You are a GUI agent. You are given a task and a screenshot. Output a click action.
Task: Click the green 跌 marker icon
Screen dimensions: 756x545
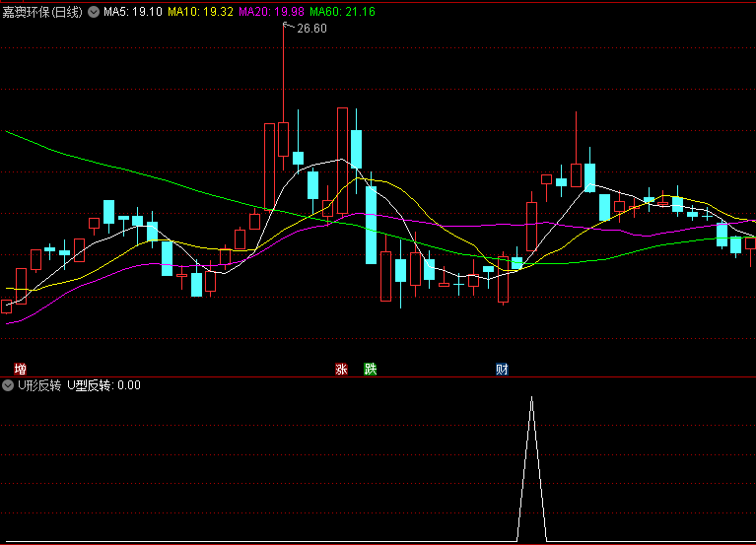tap(371, 370)
